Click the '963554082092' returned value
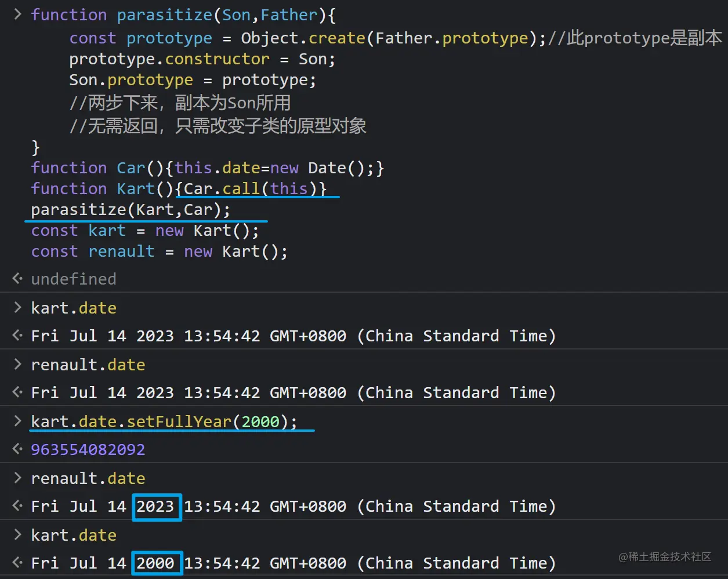728x579 pixels. pyautogui.click(x=88, y=450)
